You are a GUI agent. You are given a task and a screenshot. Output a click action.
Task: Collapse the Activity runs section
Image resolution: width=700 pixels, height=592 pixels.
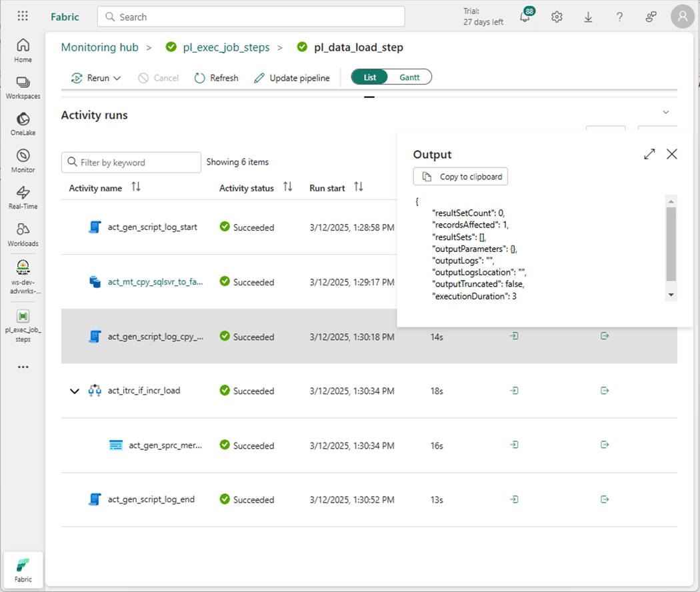click(x=665, y=112)
